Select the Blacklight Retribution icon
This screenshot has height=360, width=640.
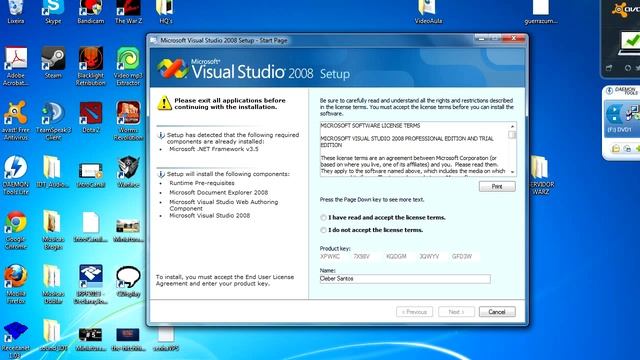[91, 66]
